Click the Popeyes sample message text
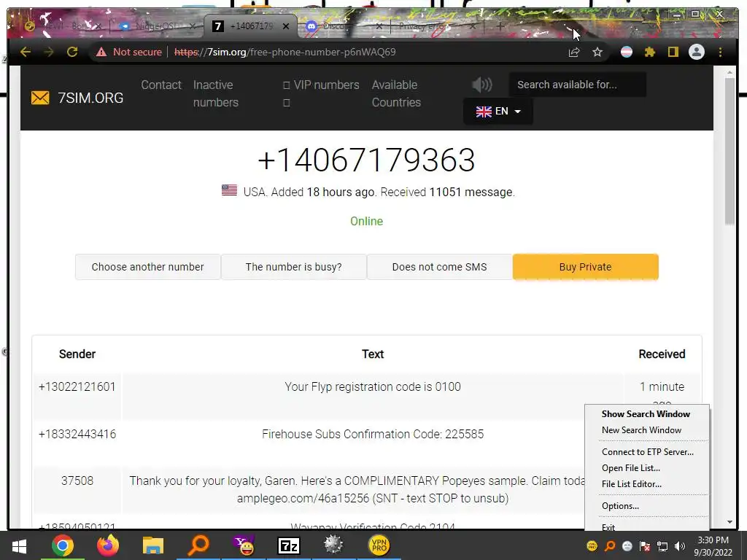Screen dimensions: 747x560 [357, 489]
